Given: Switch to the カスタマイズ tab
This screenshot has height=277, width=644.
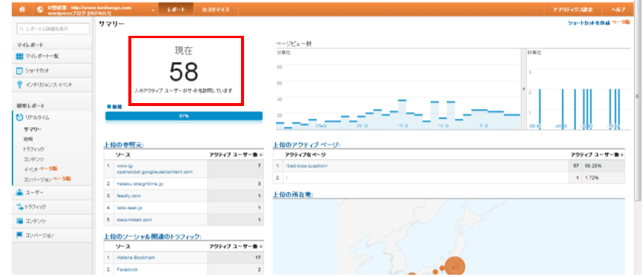Looking at the screenshot, I should pyautogui.click(x=216, y=9).
